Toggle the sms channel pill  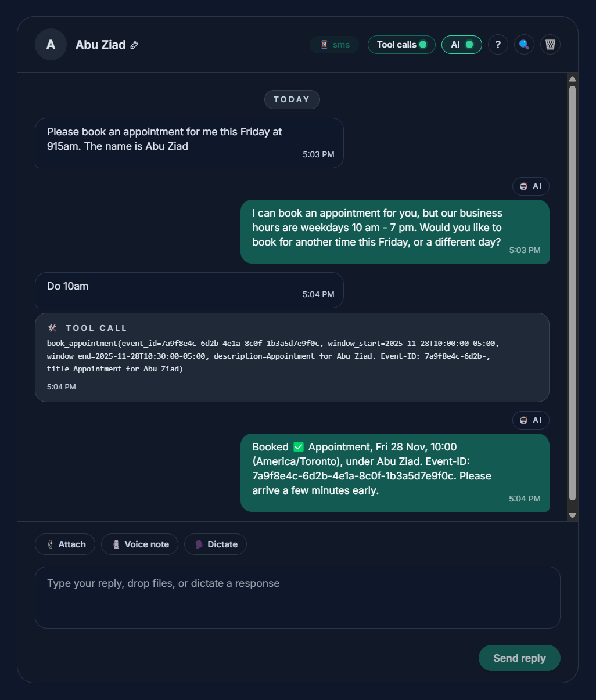334,44
